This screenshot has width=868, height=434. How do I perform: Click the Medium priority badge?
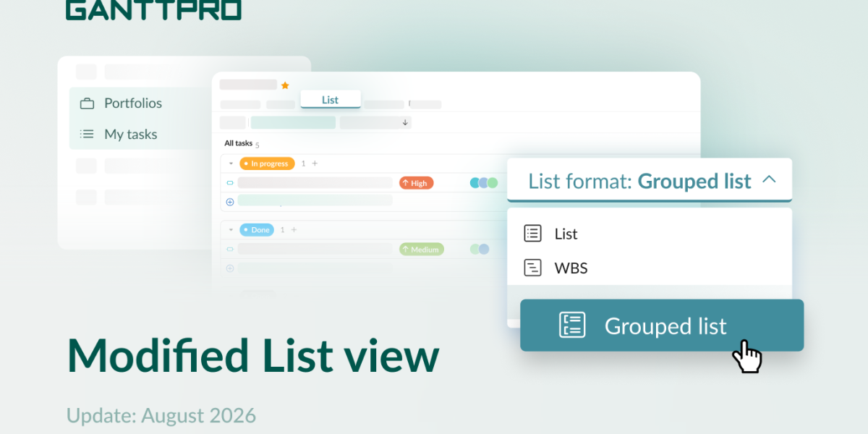tap(422, 249)
